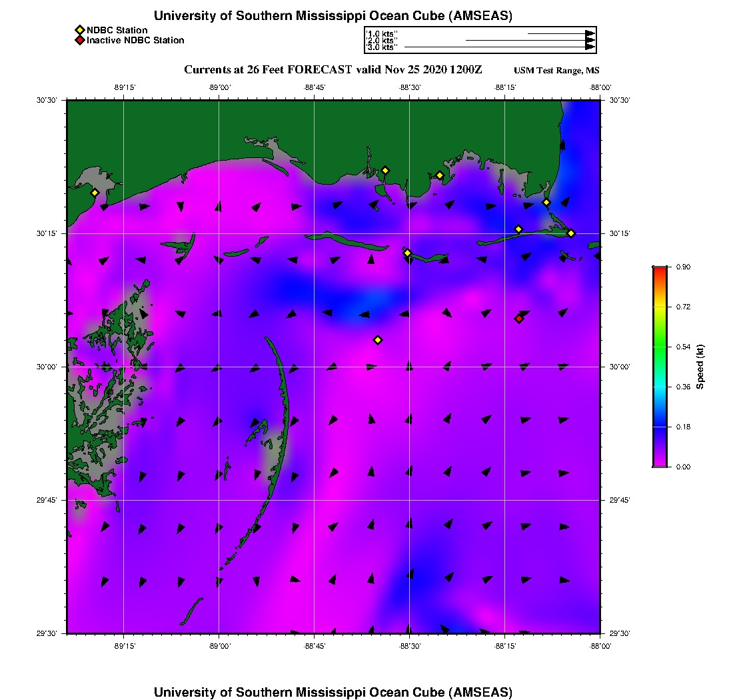733x700 pixels.
Task: Click the '0.90' value on the color bar
Action: tap(683, 267)
